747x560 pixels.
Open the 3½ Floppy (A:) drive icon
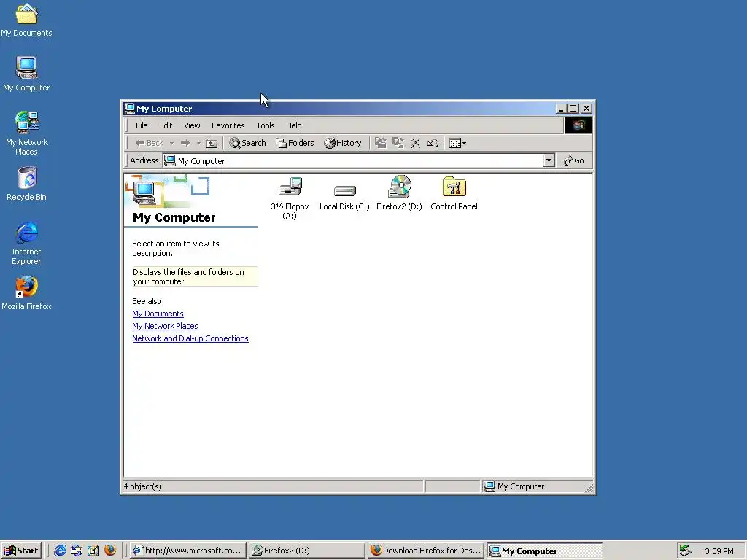tap(290, 197)
